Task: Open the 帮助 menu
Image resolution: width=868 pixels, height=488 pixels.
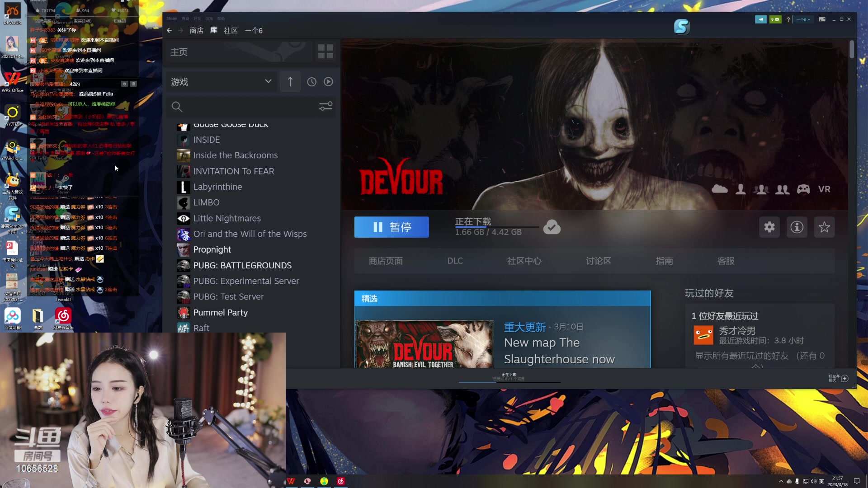Action: pos(221,19)
